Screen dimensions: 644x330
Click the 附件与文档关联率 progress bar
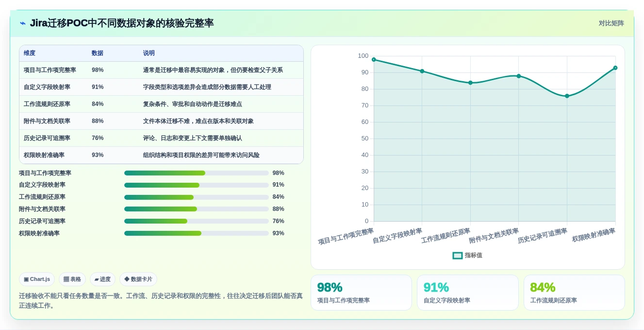point(197,209)
